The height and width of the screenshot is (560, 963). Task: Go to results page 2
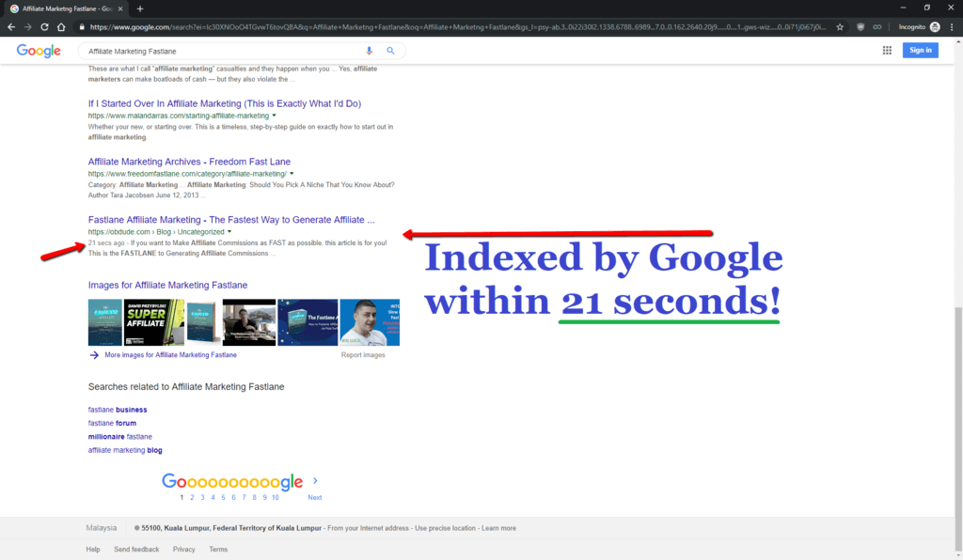[x=192, y=497]
